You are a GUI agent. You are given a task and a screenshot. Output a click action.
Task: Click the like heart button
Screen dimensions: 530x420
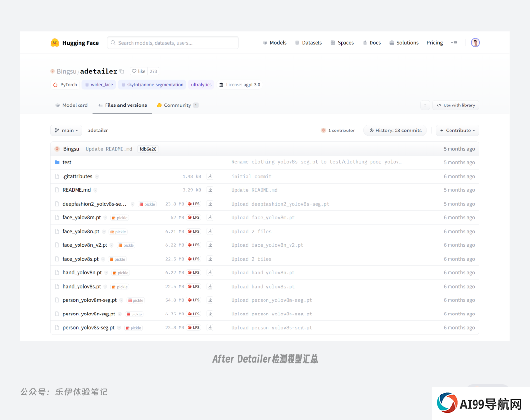coord(138,71)
